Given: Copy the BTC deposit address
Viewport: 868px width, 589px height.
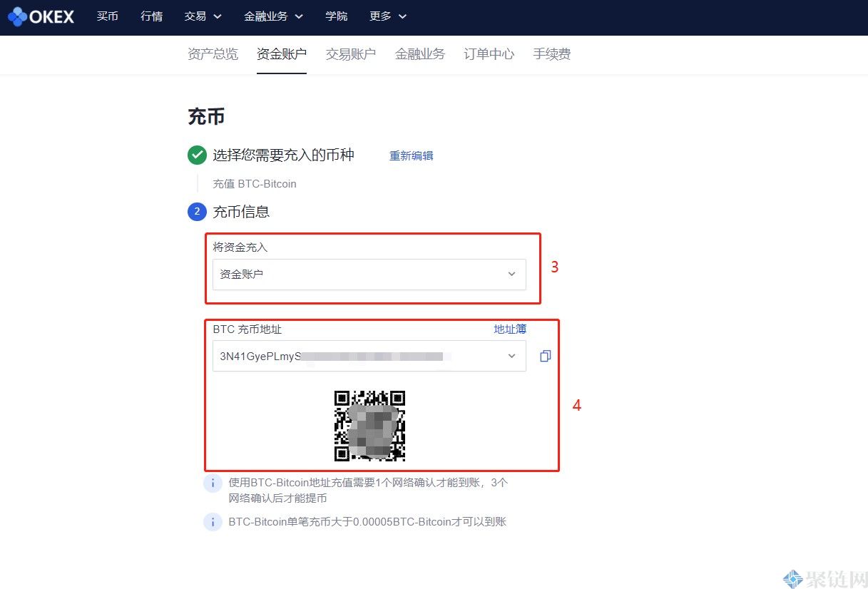Looking at the screenshot, I should pyautogui.click(x=545, y=356).
